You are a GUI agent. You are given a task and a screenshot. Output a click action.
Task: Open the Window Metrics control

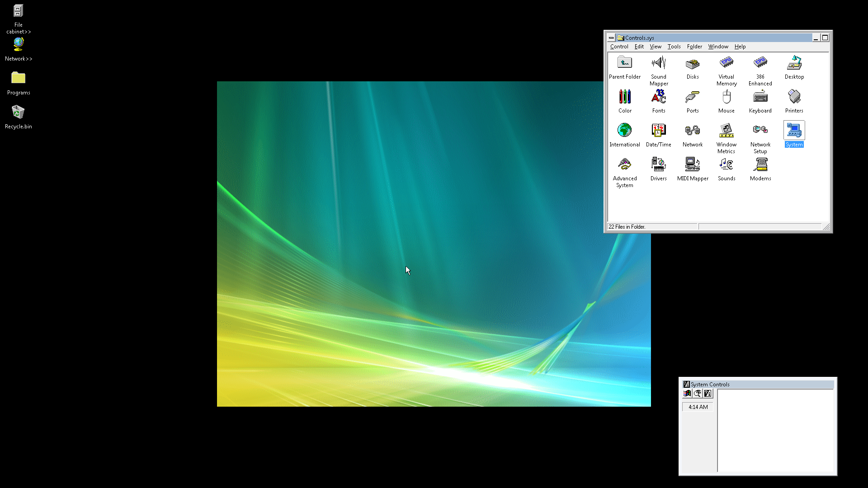pos(726,130)
